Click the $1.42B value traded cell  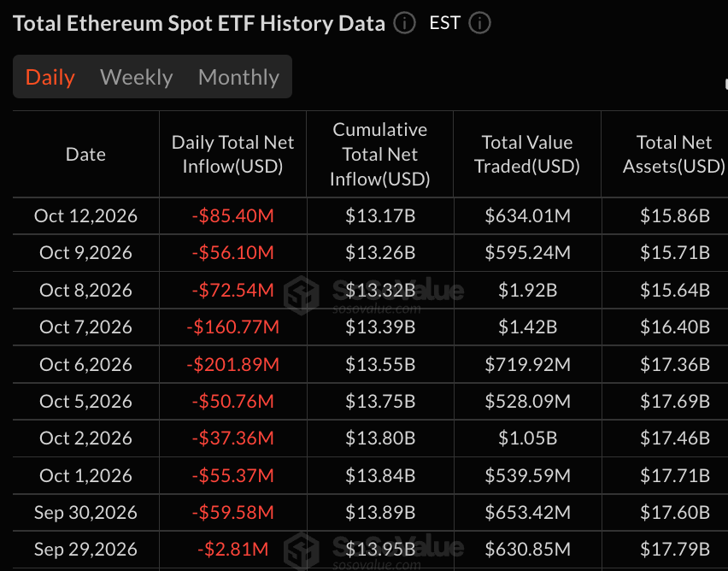click(527, 327)
